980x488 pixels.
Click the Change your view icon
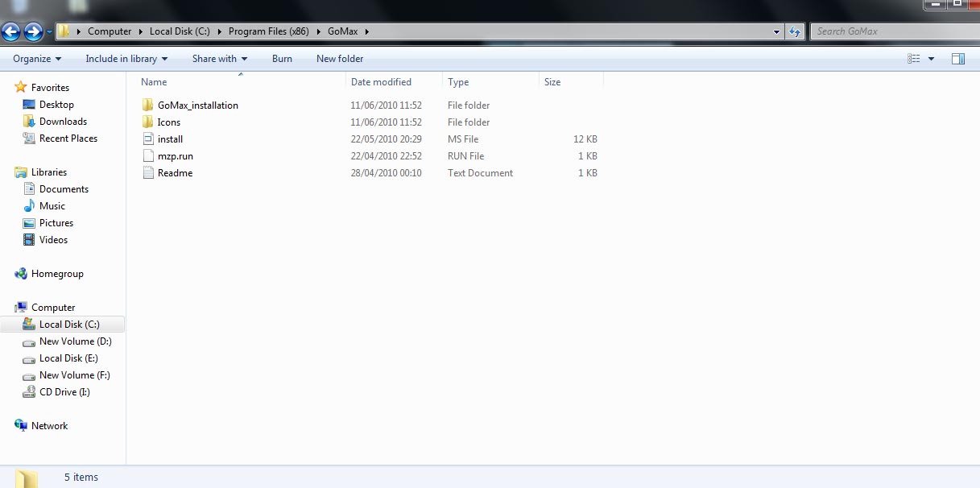pos(914,59)
